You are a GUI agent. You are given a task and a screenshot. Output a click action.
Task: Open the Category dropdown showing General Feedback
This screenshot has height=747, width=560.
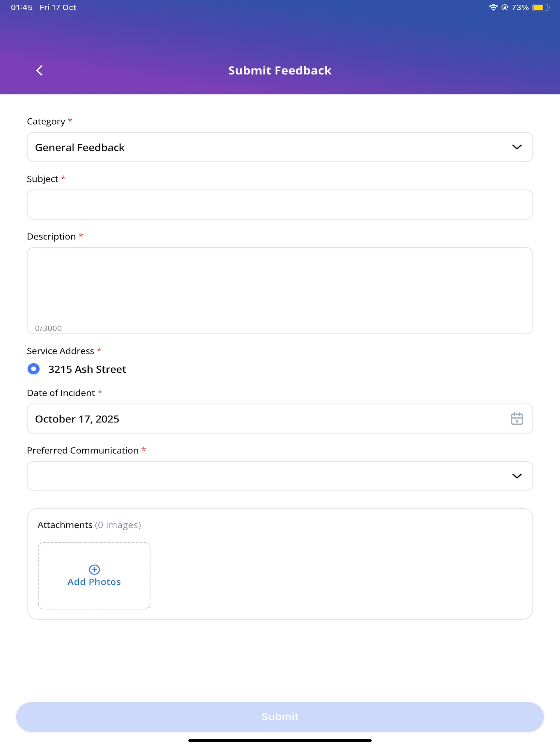coord(280,147)
